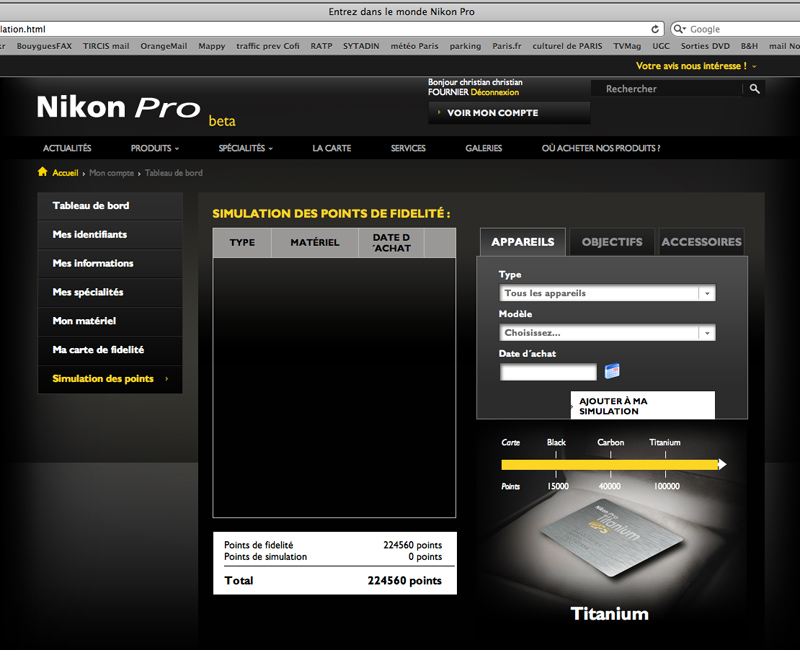
Task: Open the parking bookmark
Action: (x=465, y=46)
